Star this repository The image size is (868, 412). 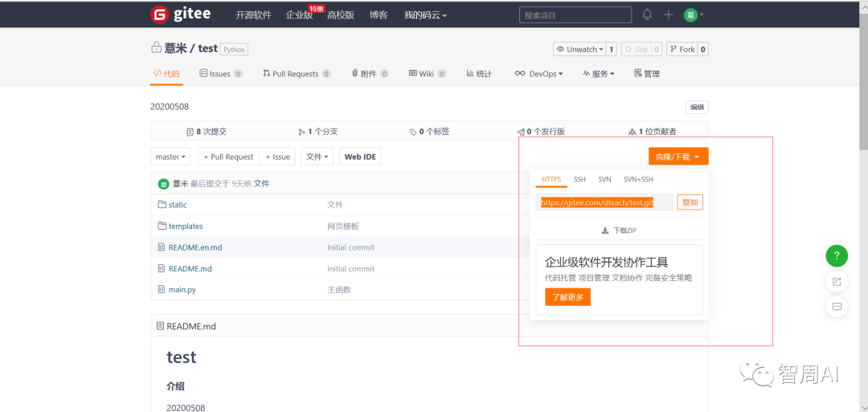636,49
